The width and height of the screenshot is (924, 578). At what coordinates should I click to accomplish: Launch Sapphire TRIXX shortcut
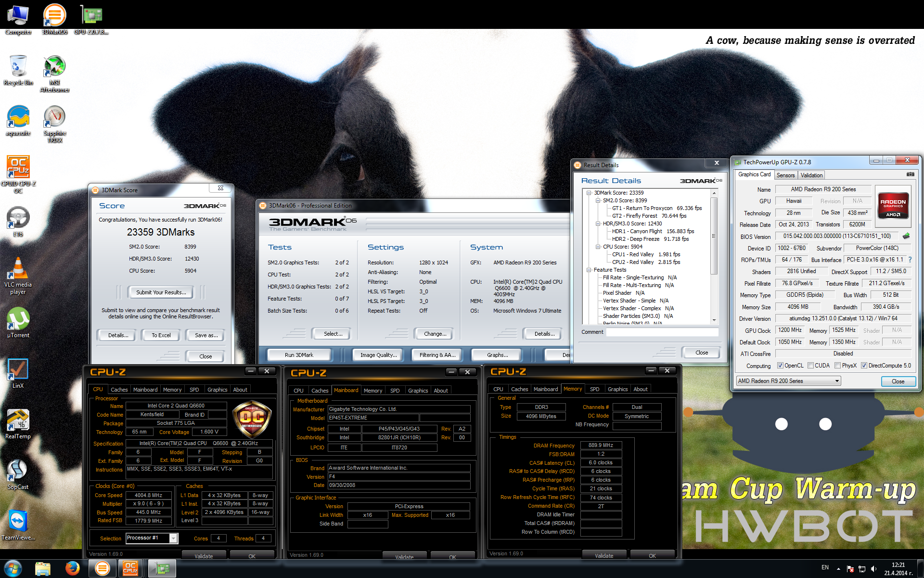[x=54, y=124]
